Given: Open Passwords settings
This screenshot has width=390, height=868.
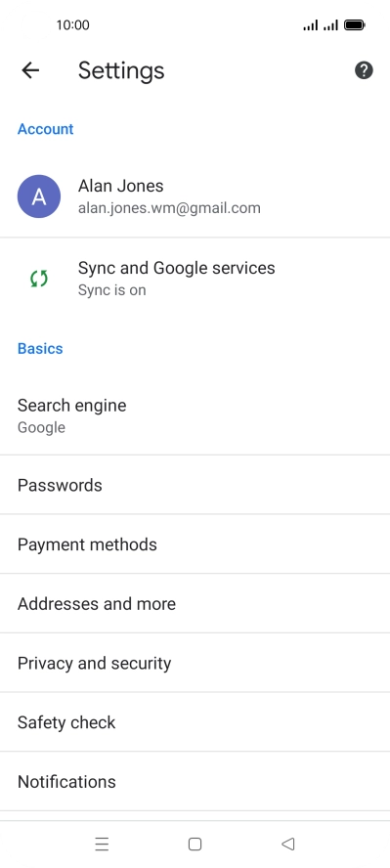Looking at the screenshot, I should point(195,485).
